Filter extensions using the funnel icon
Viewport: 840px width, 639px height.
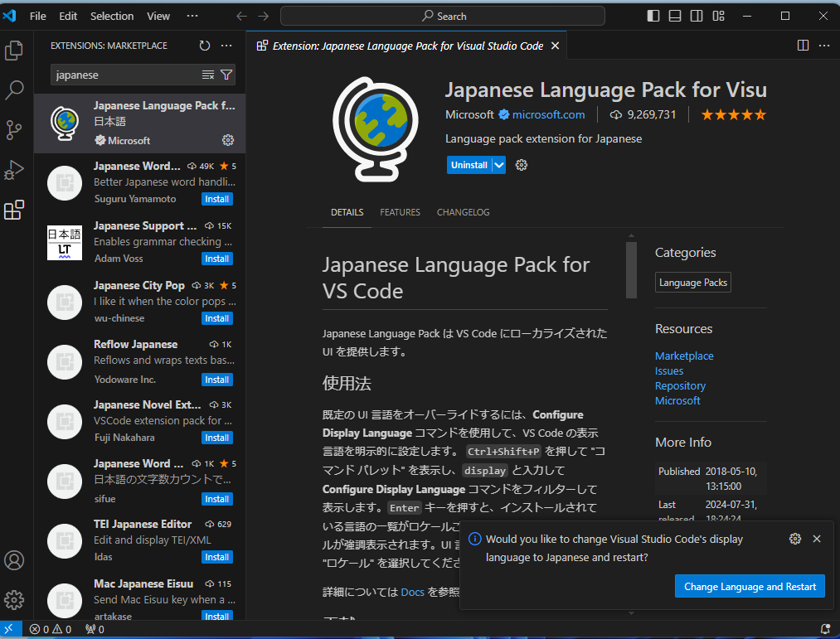(x=226, y=75)
